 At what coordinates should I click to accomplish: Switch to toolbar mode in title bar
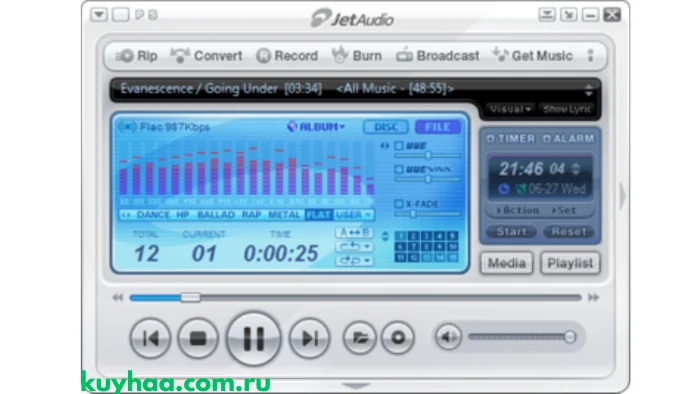tap(547, 15)
